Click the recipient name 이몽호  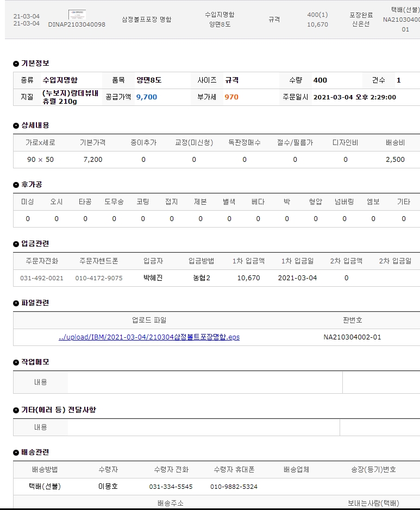pyautogui.click(x=108, y=487)
